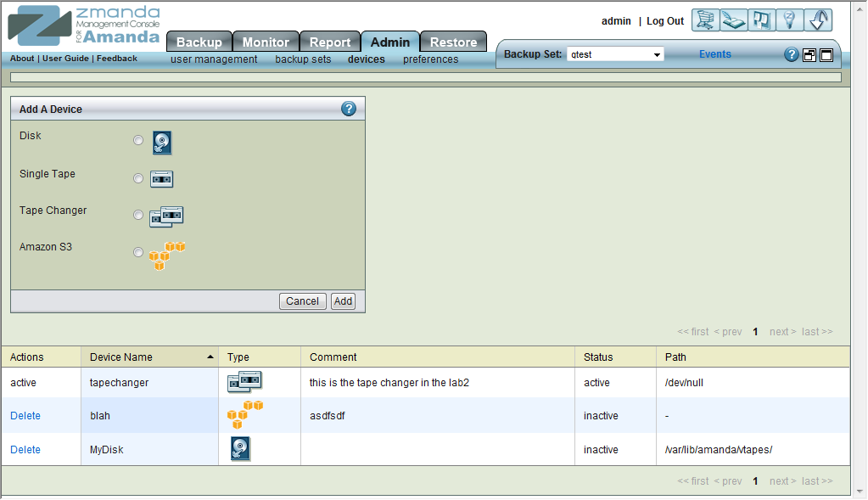Click the feedback pen-and-book icon

(732, 20)
